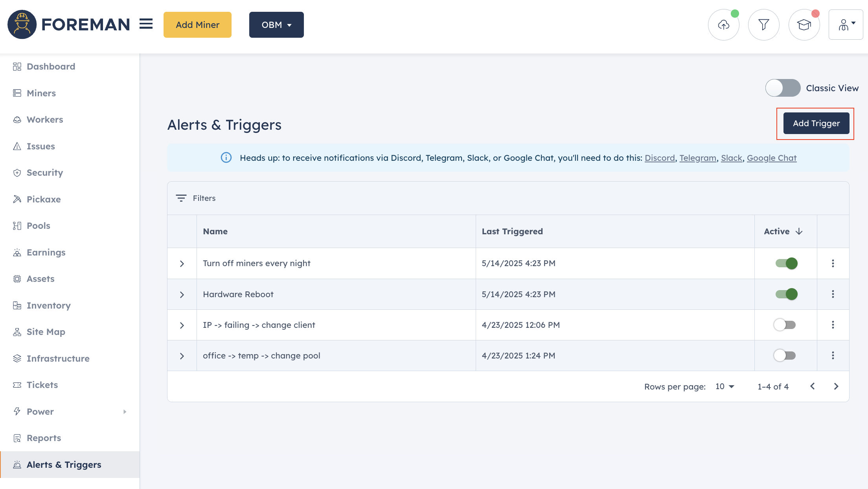
Task: Open the OBM dropdown
Action: (276, 25)
